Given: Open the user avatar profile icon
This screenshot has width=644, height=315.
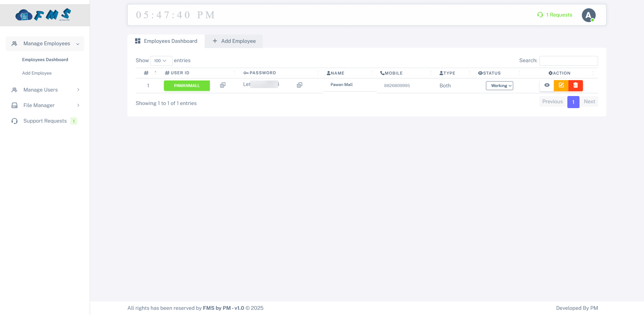Looking at the screenshot, I should pyautogui.click(x=588, y=15).
